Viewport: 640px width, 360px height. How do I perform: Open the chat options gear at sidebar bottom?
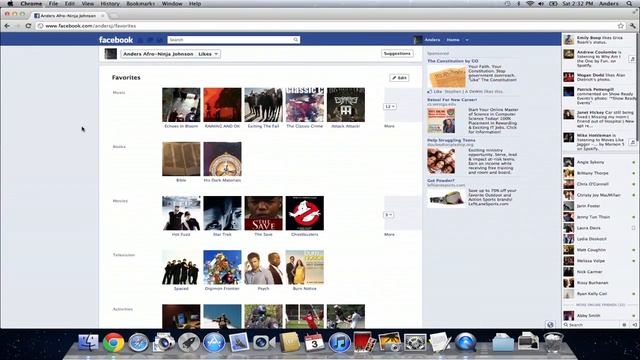[624, 325]
